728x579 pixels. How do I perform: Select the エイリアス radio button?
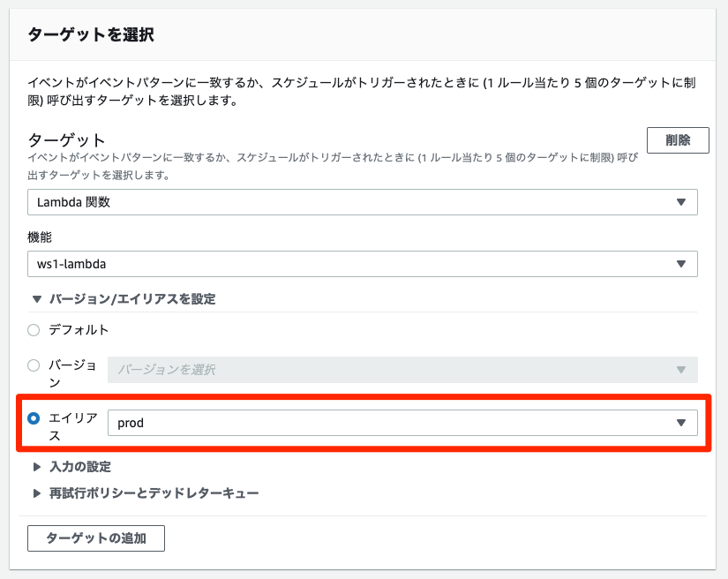tap(34, 418)
